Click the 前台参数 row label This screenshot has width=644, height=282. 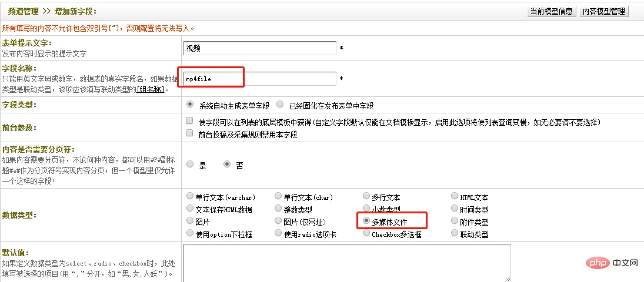pyautogui.click(x=19, y=127)
